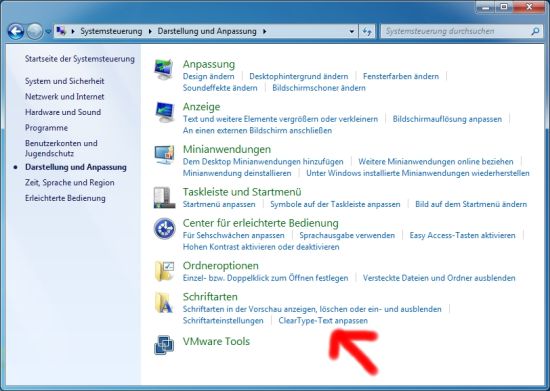
Task: Click Bildschirmauflösung anpassen
Action: coord(447,119)
